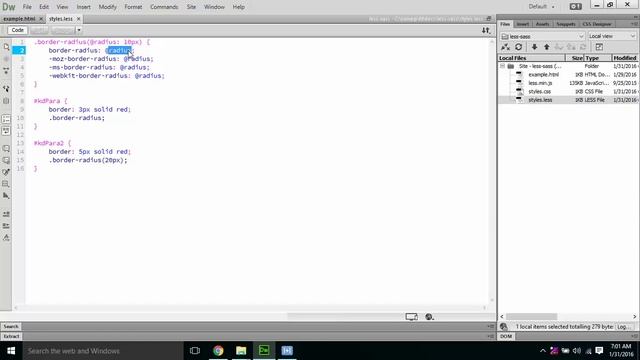Viewport: 640px width, 360px height.
Task: Open the Open Documents list icon
Action: [6, 47]
